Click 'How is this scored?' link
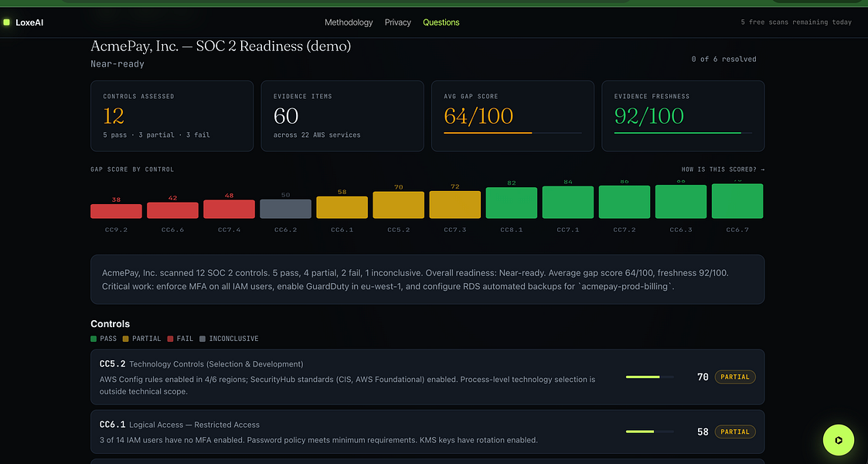 [723, 169]
